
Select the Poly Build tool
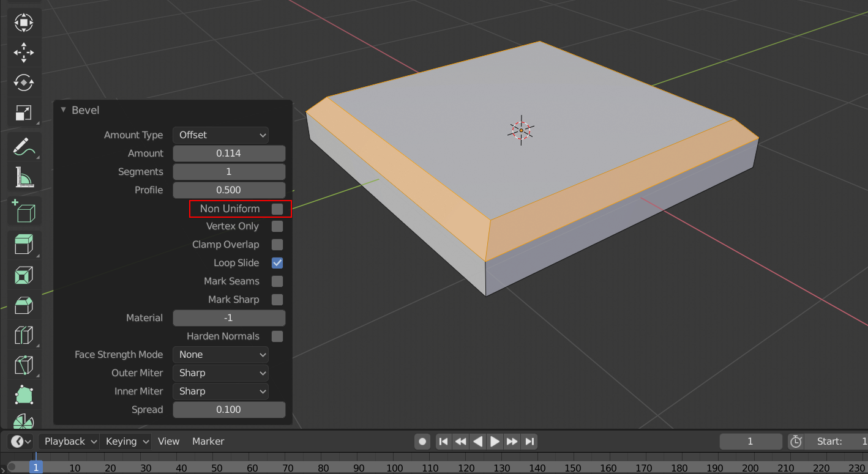(x=24, y=394)
